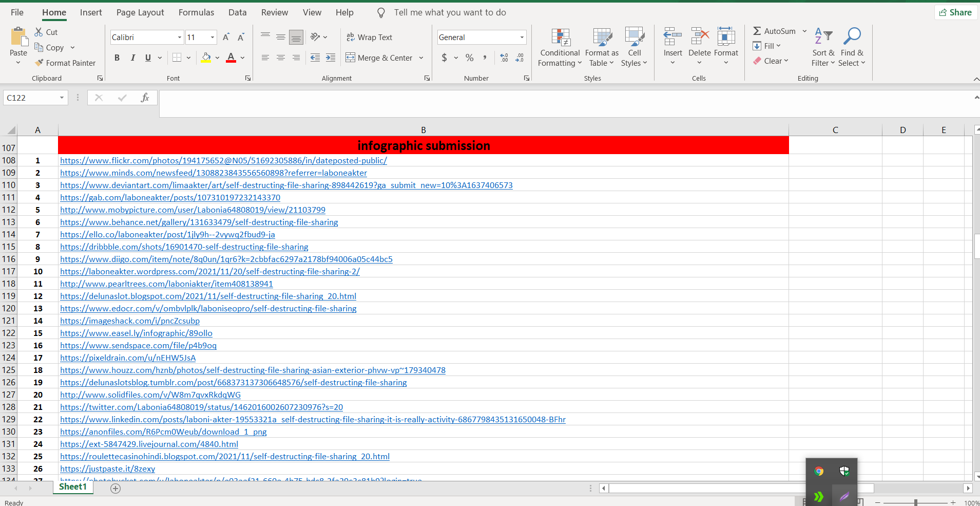980x506 pixels.
Task: Click the Format Painter brush icon
Action: (x=39, y=63)
